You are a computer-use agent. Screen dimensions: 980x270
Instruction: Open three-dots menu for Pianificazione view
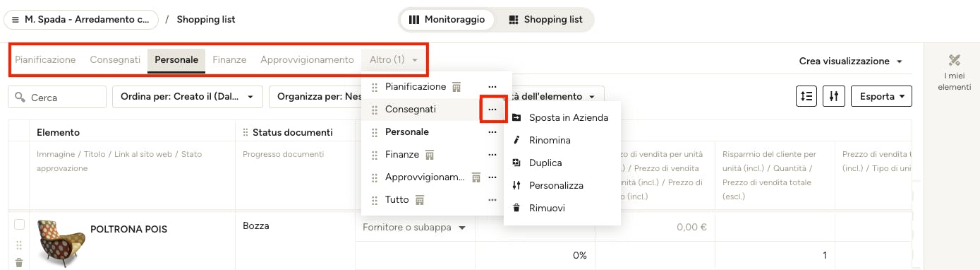pos(492,87)
